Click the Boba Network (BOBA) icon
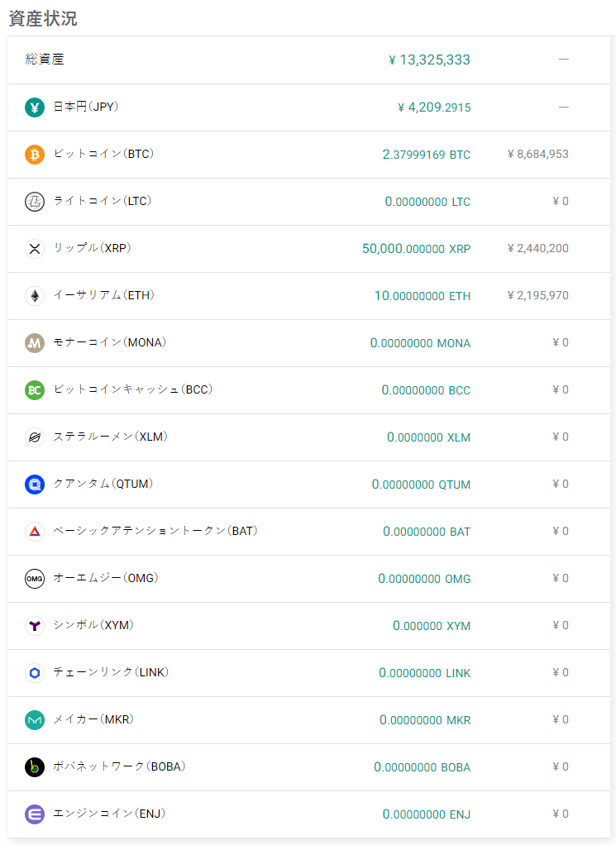Screen dimensions: 616x845 click(x=35, y=767)
